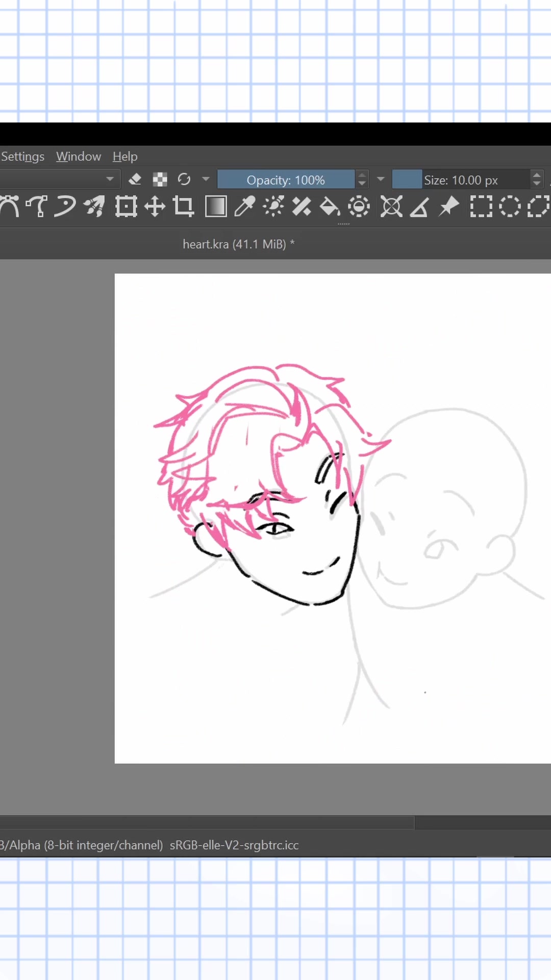Click the sRGB-elle-V2-srgbtrc.icc status text
The width and height of the screenshot is (551, 980).
click(234, 845)
